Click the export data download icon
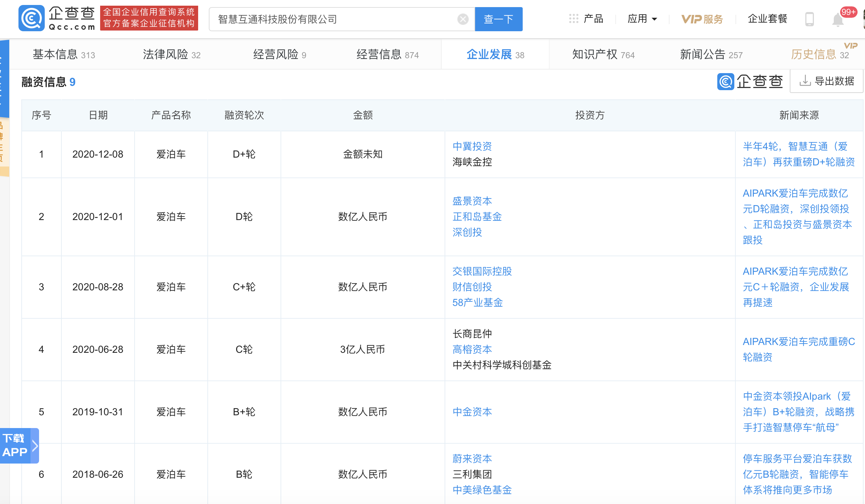 point(805,81)
